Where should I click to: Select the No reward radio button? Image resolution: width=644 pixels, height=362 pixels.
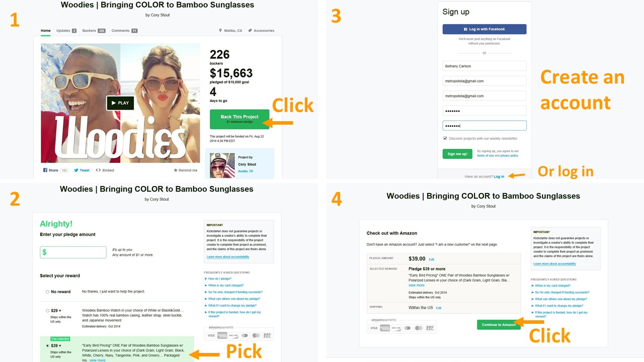coord(48,292)
